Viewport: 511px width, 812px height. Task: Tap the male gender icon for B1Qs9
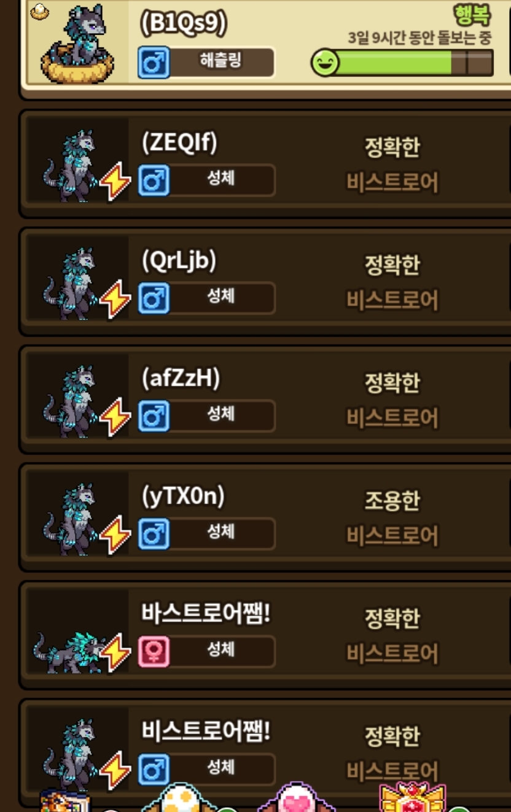(x=154, y=63)
